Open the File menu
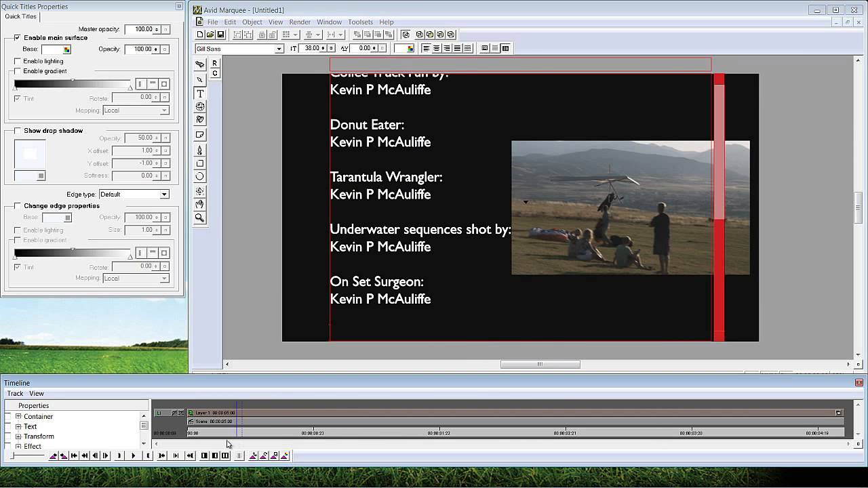The height and width of the screenshot is (488, 868). (x=213, y=22)
